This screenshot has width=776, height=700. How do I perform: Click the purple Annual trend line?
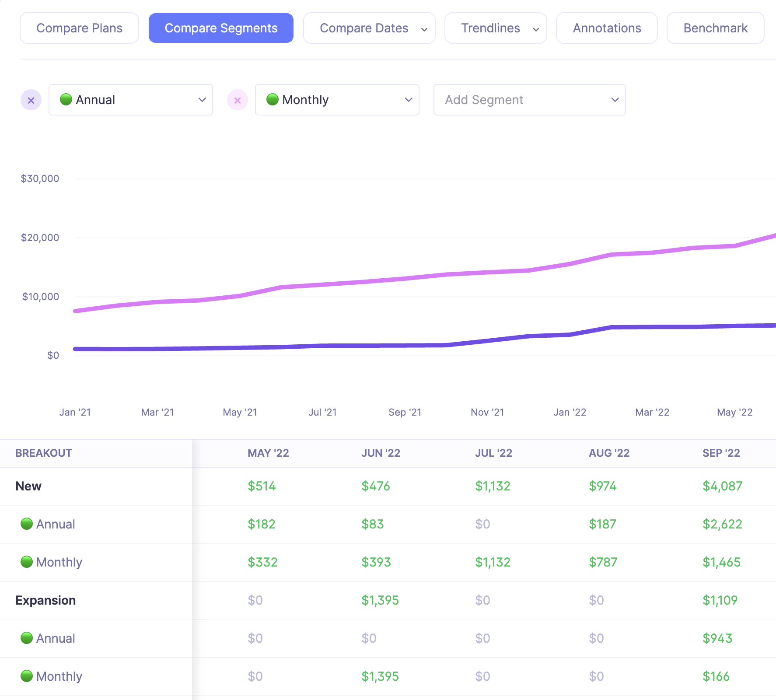pyautogui.click(x=405, y=345)
